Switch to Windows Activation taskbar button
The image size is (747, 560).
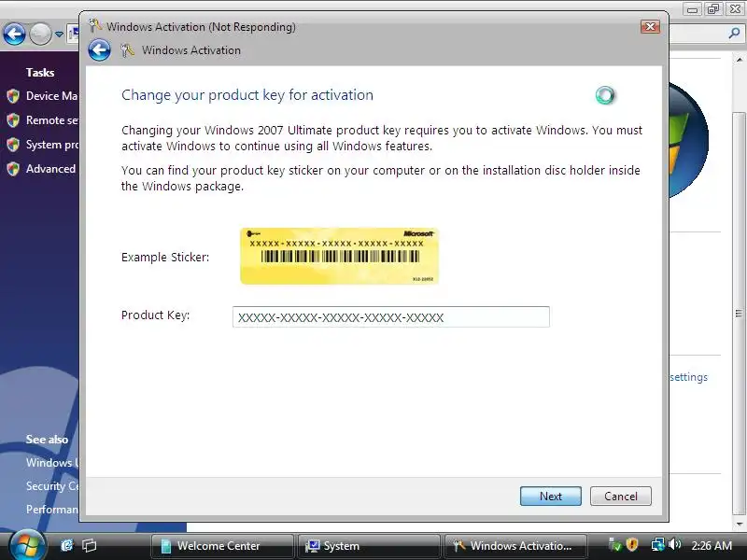[x=515, y=546]
